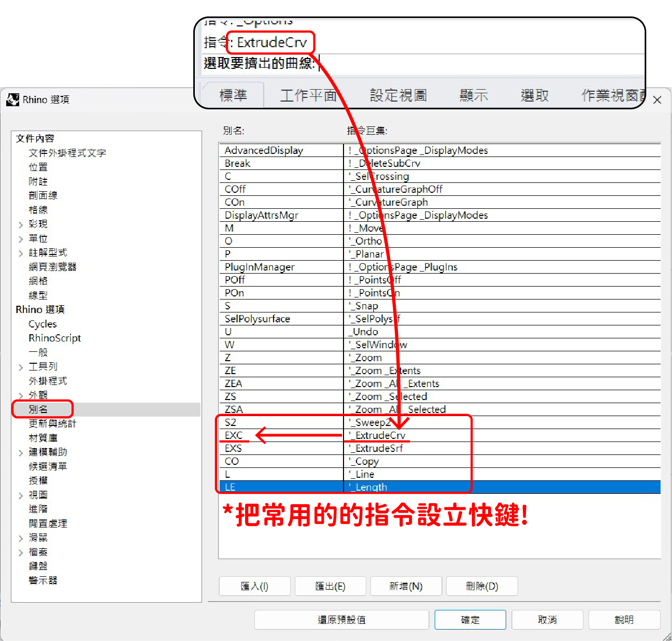Select the SelPolysurface alias cell
This screenshot has width=672, height=641.
[281, 319]
